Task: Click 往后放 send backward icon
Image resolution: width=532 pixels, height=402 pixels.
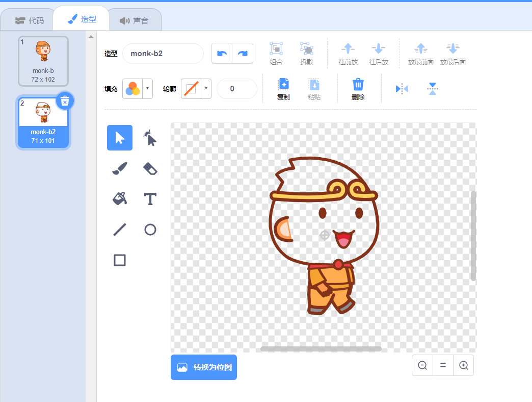Action: click(379, 49)
